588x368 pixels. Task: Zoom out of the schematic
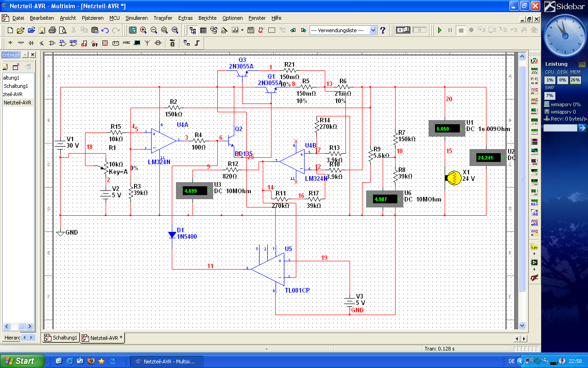coord(153,30)
